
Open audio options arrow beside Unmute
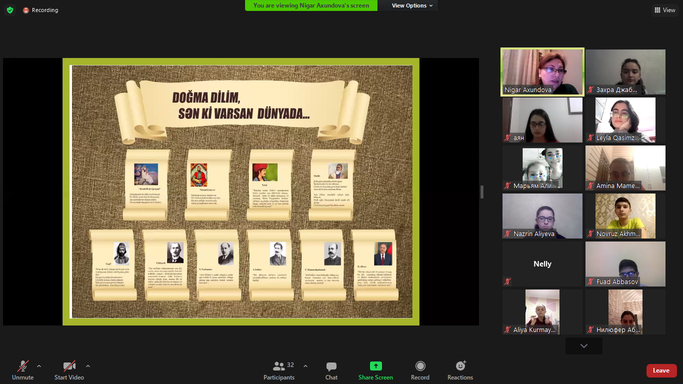tap(39, 366)
